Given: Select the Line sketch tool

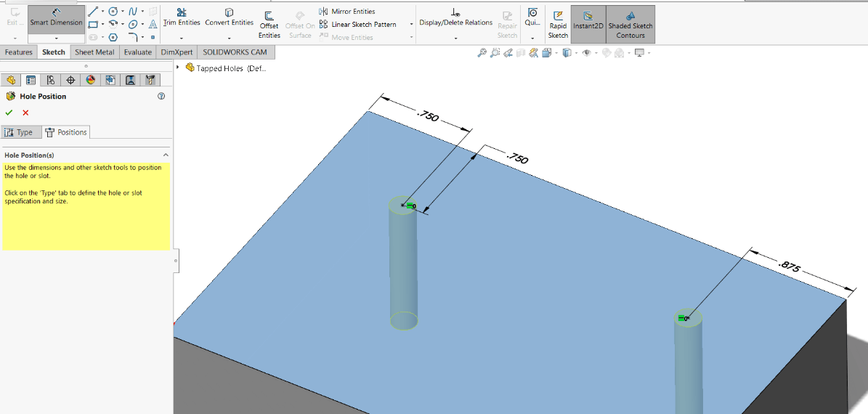Looking at the screenshot, I should click(94, 11).
